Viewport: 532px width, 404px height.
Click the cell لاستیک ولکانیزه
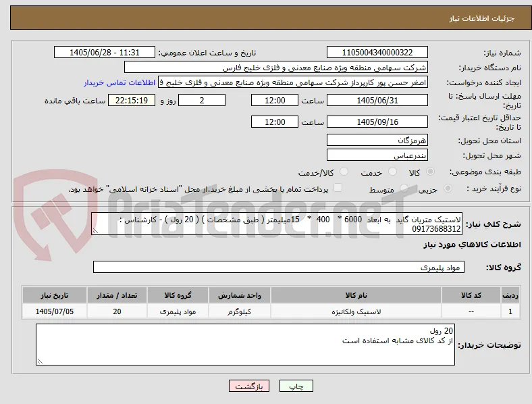pyautogui.click(x=356, y=311)
